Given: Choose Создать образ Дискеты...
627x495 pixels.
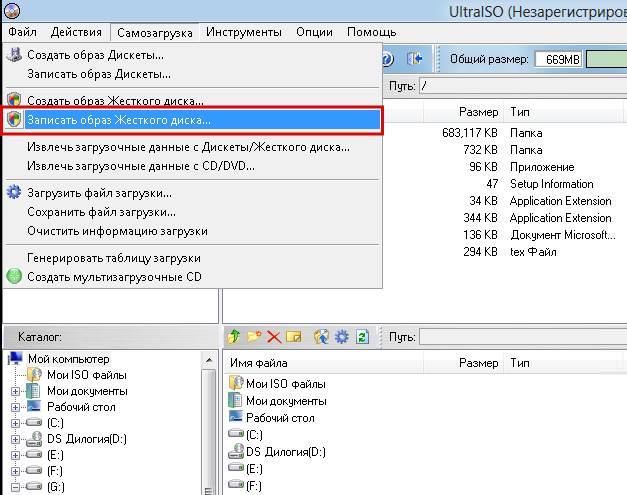Looking at the screenshot, I should 192,55.
